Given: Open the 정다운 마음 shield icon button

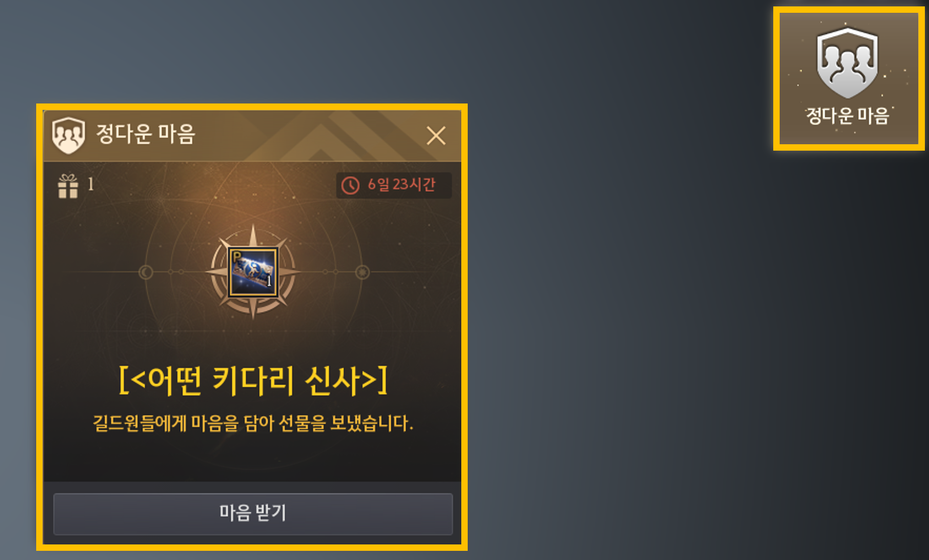Looking at the screenshot, I should (x=848, y=78).
